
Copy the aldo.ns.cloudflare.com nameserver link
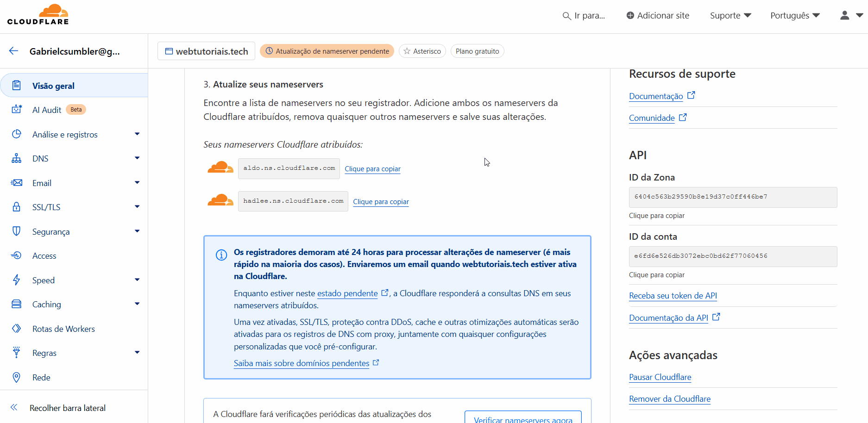[x=372, y=169]
